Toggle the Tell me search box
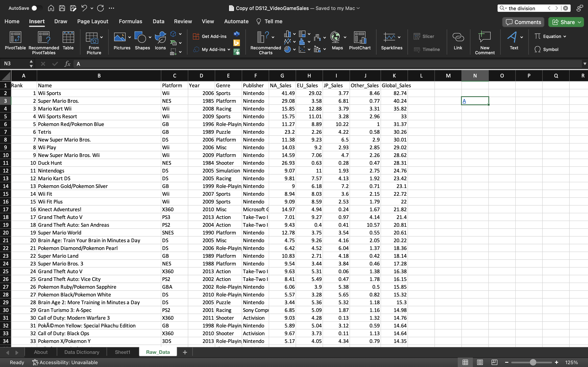The image size is (588, 367). [273, 21]
